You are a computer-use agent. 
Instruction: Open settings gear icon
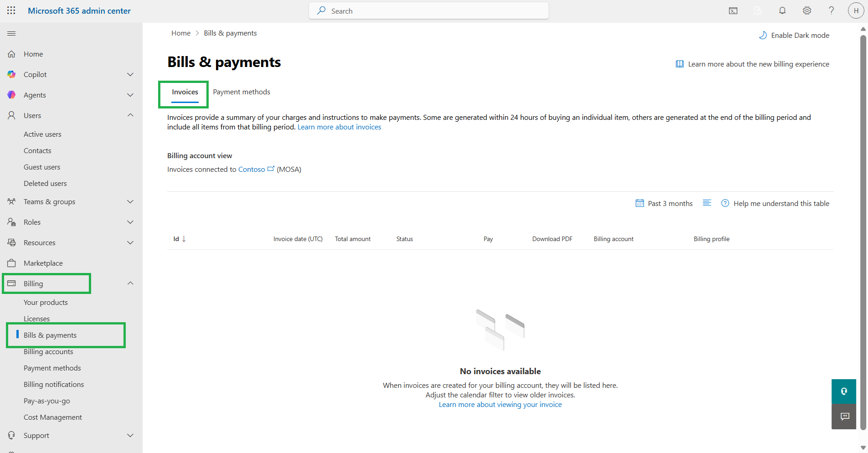click(x=807, y=10)
